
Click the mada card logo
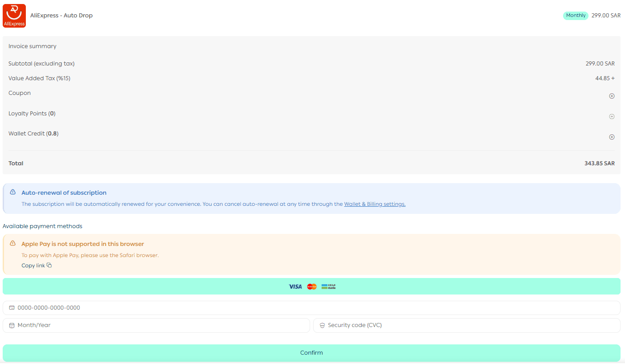[328, 286]
